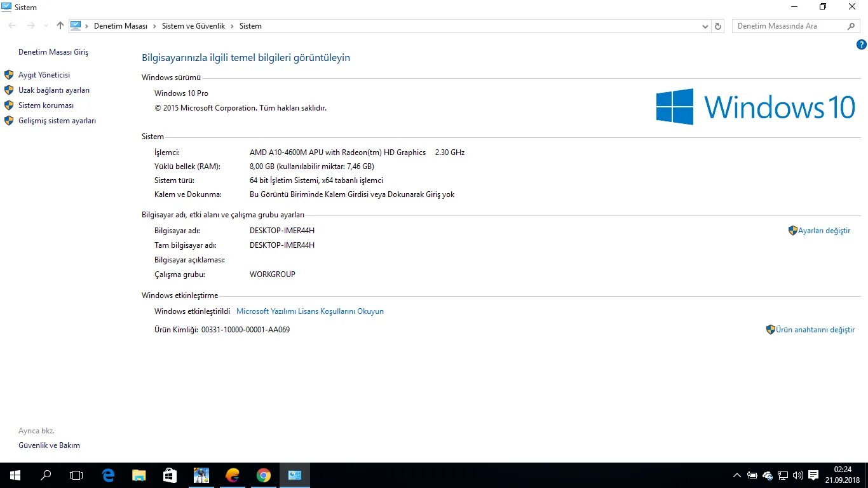Screen dimensions: 868x488
Task: Click the 64 bit İşletim Sistemi text
Action: point(316,180)
